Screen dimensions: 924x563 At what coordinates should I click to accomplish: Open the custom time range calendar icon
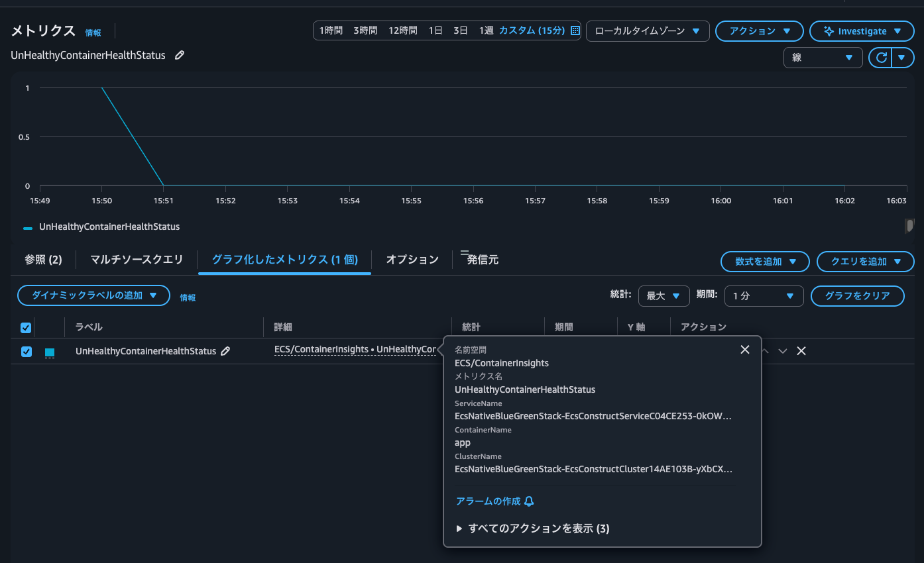(575, 30)
